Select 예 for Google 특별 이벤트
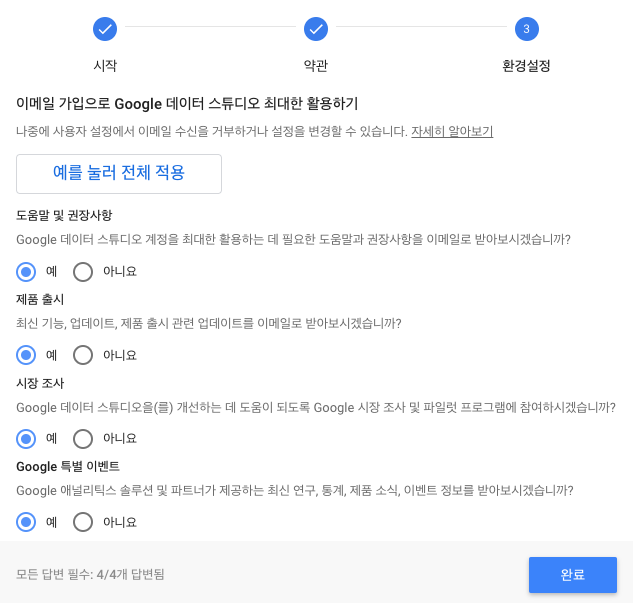The image size is (633, 603). pyautogui.click(x=26, y=522)
